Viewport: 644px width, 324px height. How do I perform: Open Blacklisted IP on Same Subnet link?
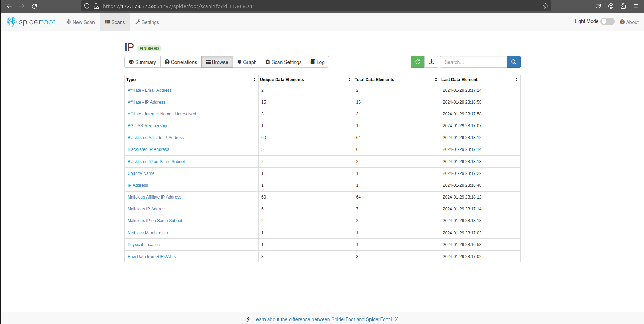tap(156, 162)
